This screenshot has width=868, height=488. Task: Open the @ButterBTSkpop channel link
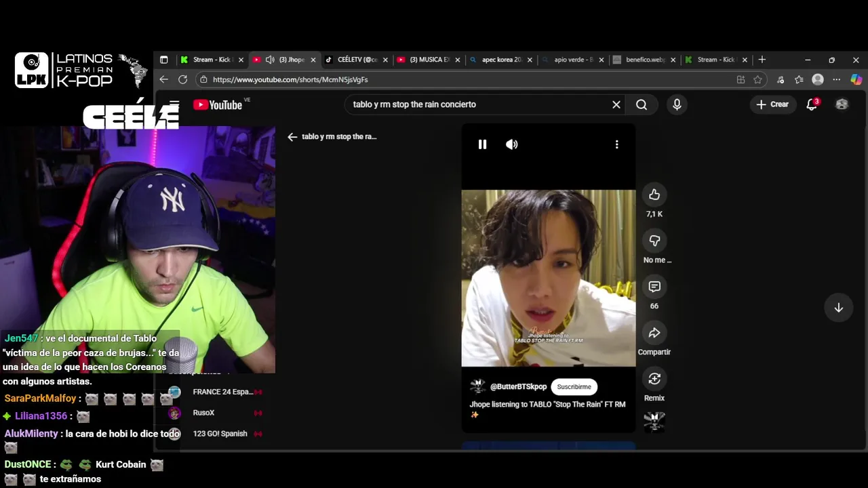[x=518, y=387]
